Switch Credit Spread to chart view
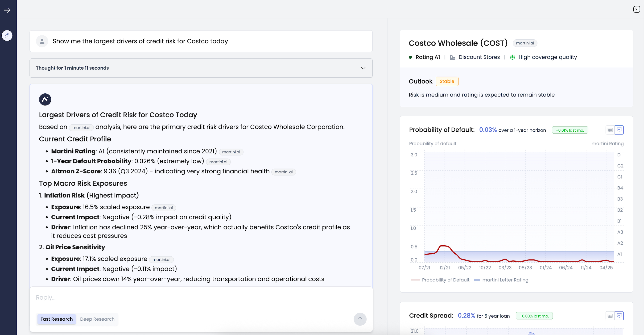 click(619, 316)
